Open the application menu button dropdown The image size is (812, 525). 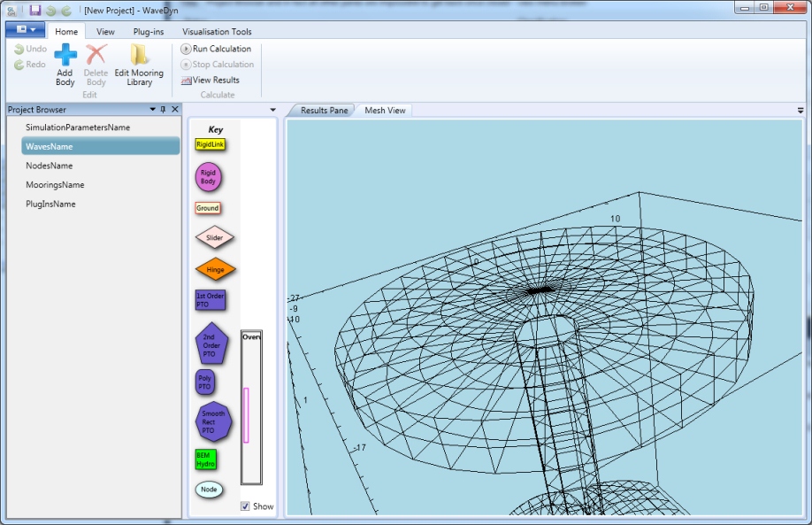pyautogui.click(x=24, y=30)
